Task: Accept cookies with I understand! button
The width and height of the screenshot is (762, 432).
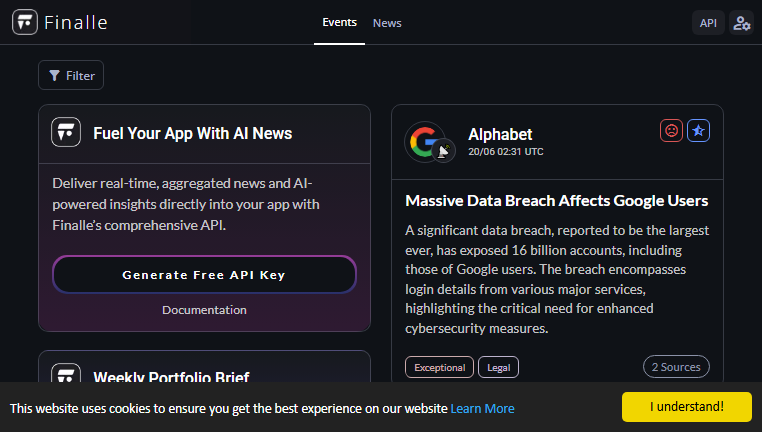Action: (687, 407)
